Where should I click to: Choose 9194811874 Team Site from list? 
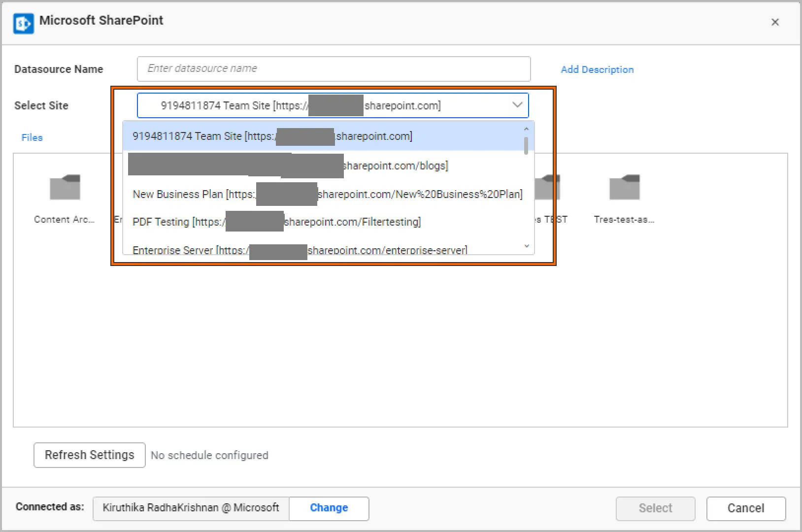[x=272, y=136]
